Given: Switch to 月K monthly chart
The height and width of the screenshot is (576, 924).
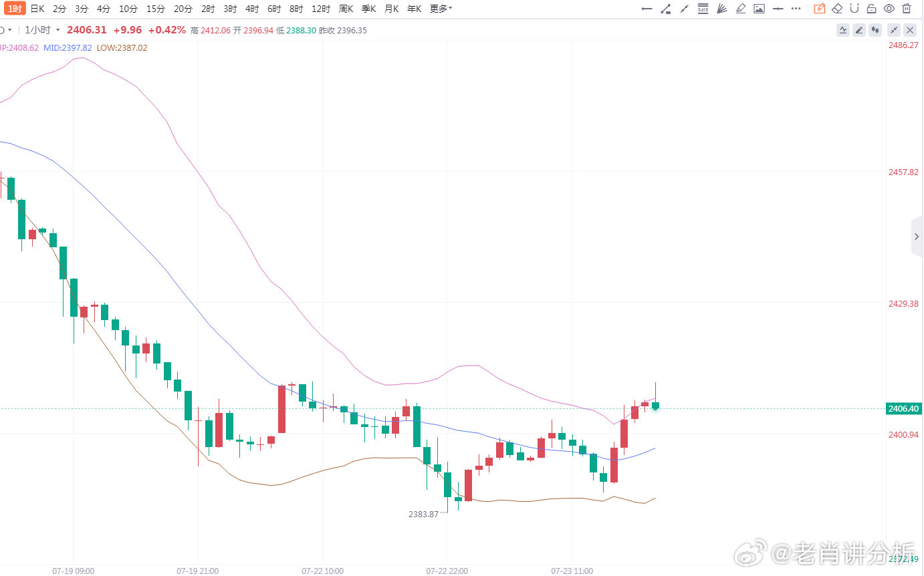Looking at the screenshot, I should [391, 9].
